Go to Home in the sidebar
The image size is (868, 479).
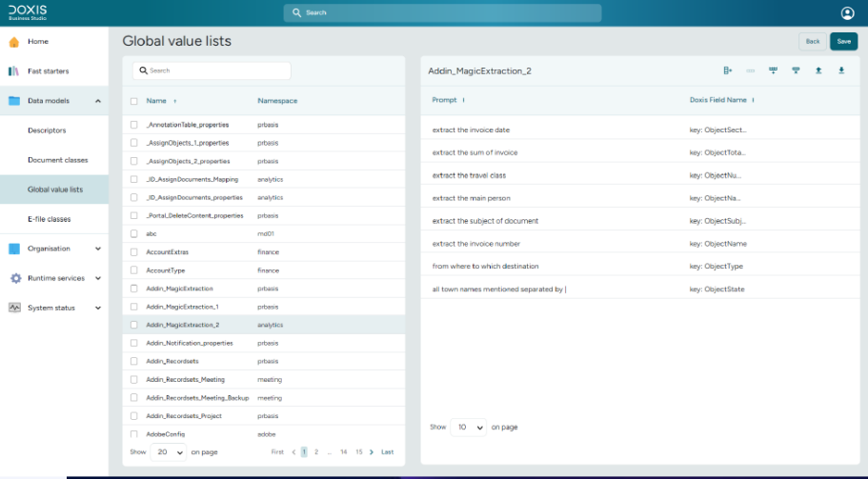click(x=38, y=42)
